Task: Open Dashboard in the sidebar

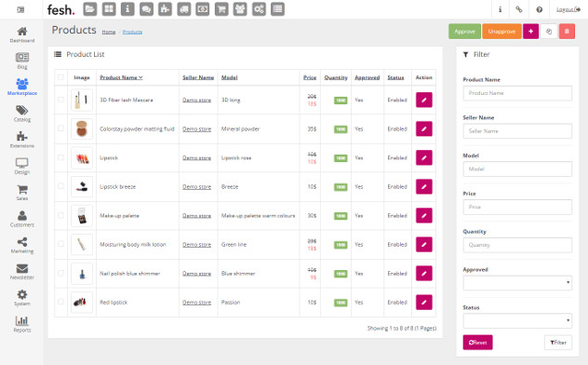Action: 22,34
